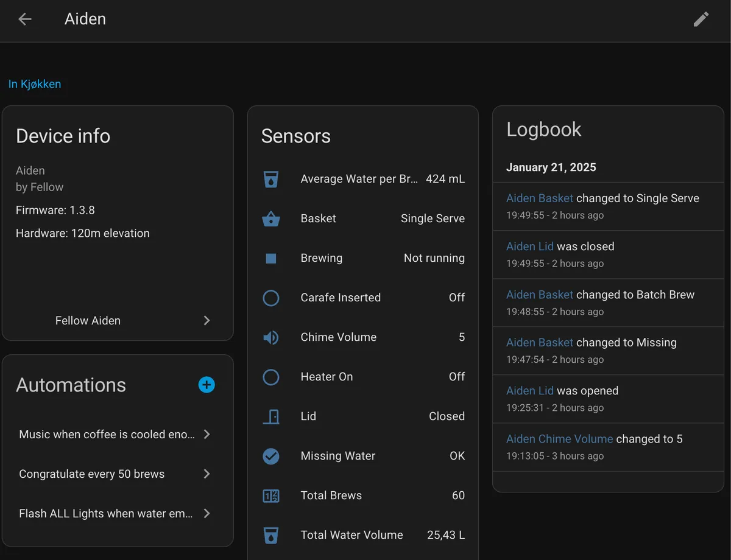Image resolution: width=731 pixels, height=560 pixels.
Task: Click the Basket sensor icon
Action: pyautogui.click(x=270, y=219)
